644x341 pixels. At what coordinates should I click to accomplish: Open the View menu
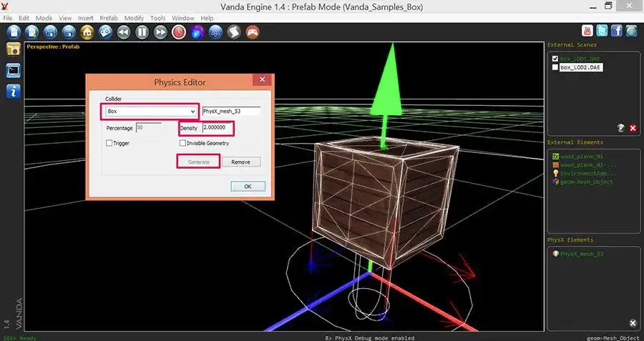point(65,18)
